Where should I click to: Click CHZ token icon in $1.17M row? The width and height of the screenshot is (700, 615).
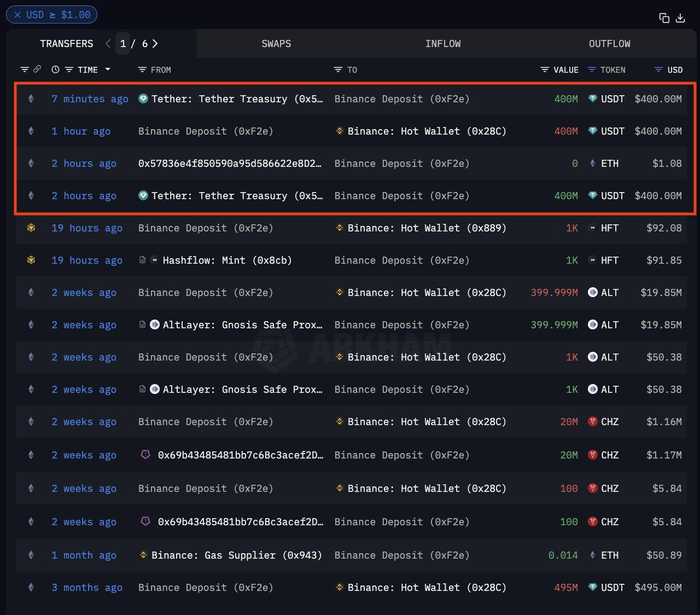[592, 455]
